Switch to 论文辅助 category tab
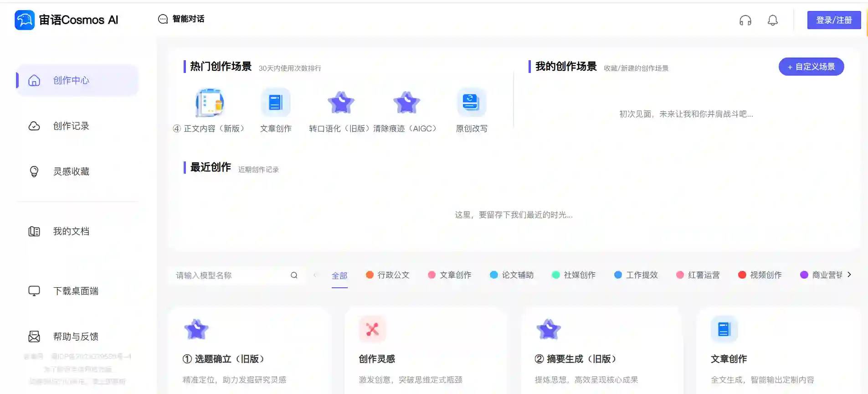Image resolution: width=868 pixels, height=394 pixels. coord(512,275)
